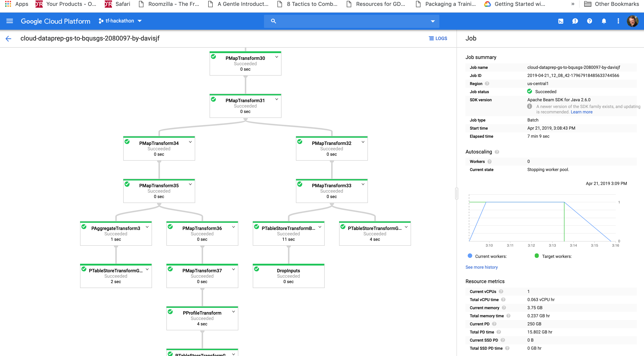This screenshot has height=356, width=644.
Task: Open the three-dot settings menu
Action: pos(618,21)
